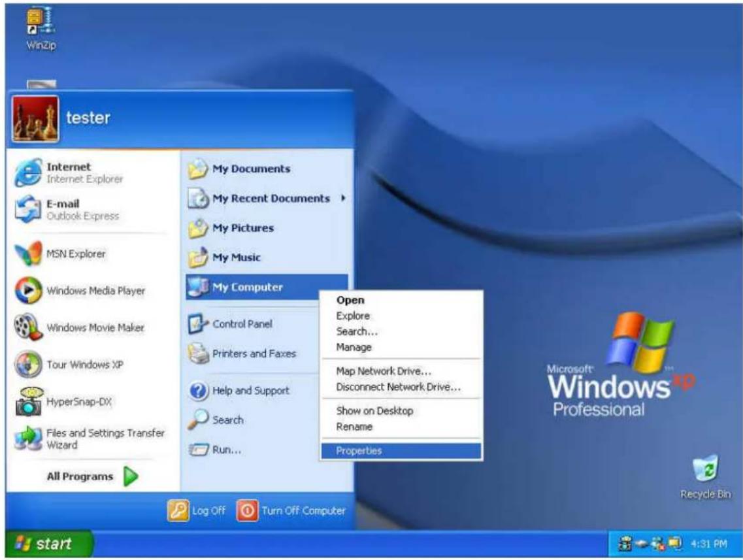Image resolution: width=743 pixels, height=560 pixels.
Task: Launch HyperSnap-DX
Action: tap(63, 401)
